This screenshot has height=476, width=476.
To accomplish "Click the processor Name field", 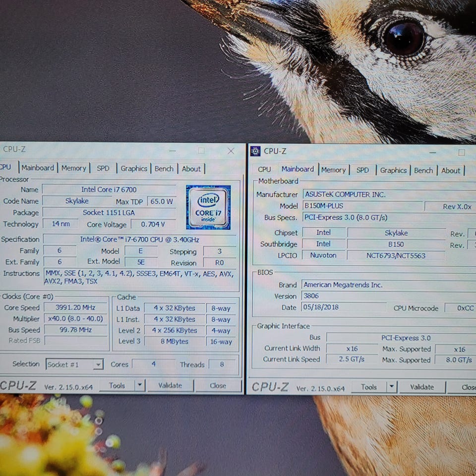I will coord(109,189).
